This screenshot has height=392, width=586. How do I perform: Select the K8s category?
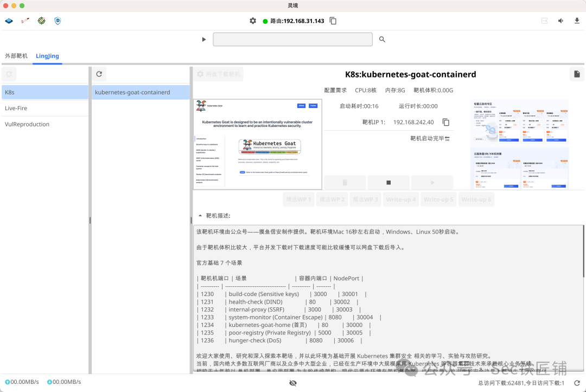[45, 92]
